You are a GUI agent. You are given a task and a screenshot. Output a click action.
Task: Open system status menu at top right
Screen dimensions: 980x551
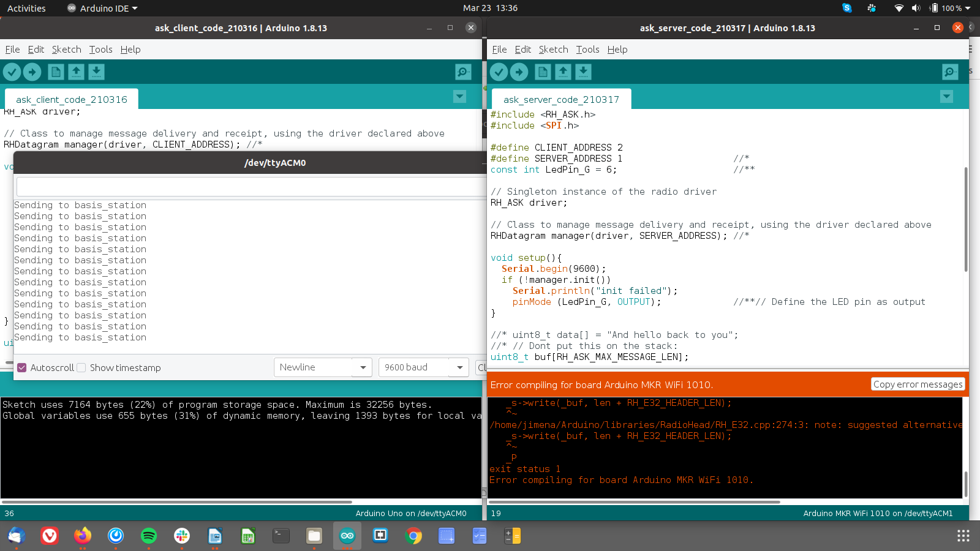click(933, 8)
